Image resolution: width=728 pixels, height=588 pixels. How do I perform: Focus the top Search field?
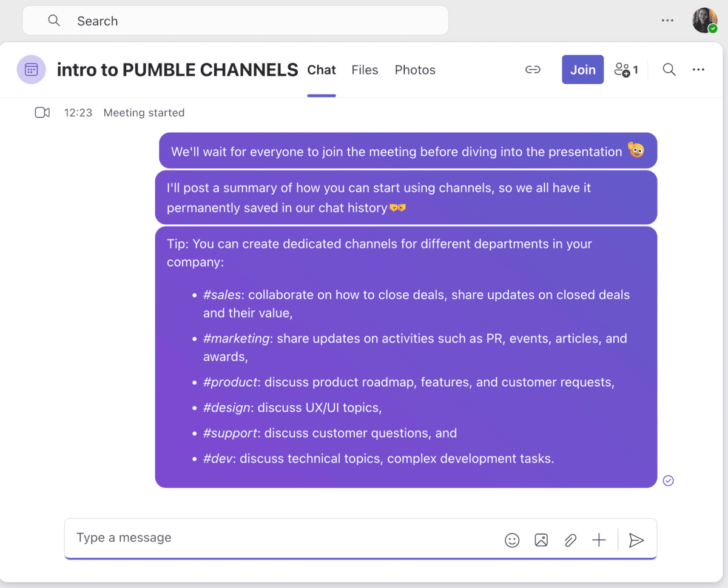(x=235, y=21)
